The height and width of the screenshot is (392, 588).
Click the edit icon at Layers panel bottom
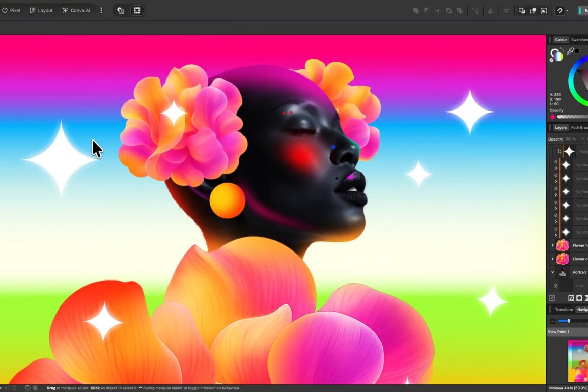coord(552,298)
